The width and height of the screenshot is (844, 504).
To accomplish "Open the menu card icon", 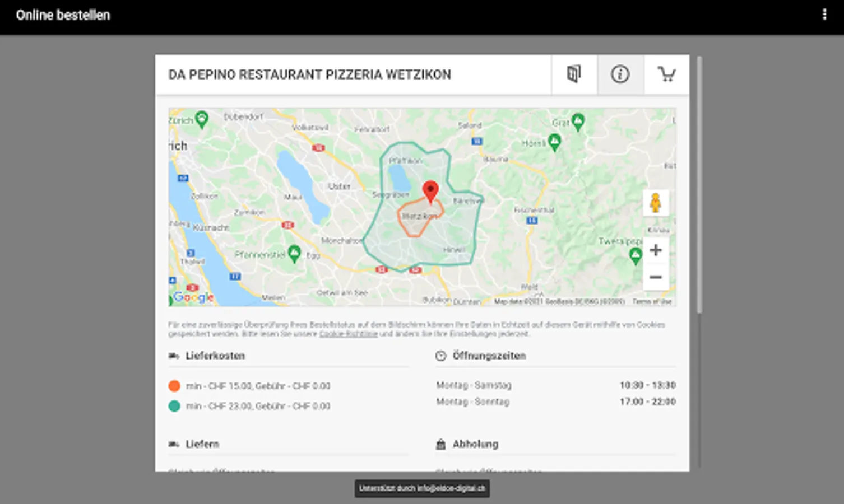I will click(x=574, y=74).
